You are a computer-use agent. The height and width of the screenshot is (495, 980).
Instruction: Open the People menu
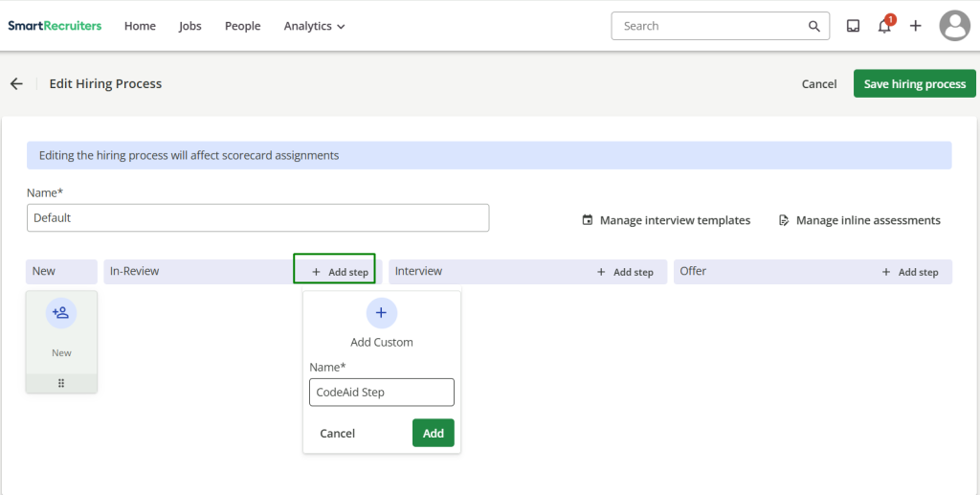tap(242, 26)
